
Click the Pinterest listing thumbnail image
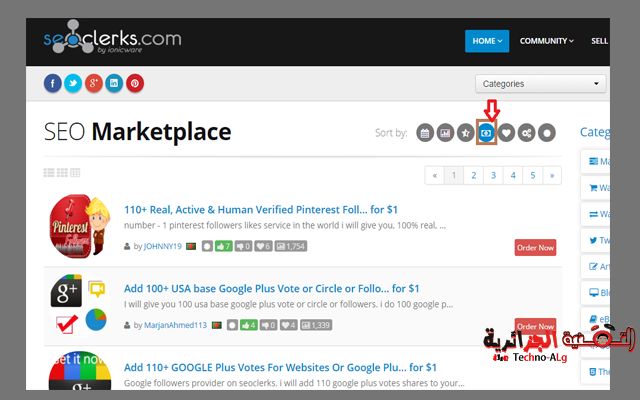[x=80, y=227]
